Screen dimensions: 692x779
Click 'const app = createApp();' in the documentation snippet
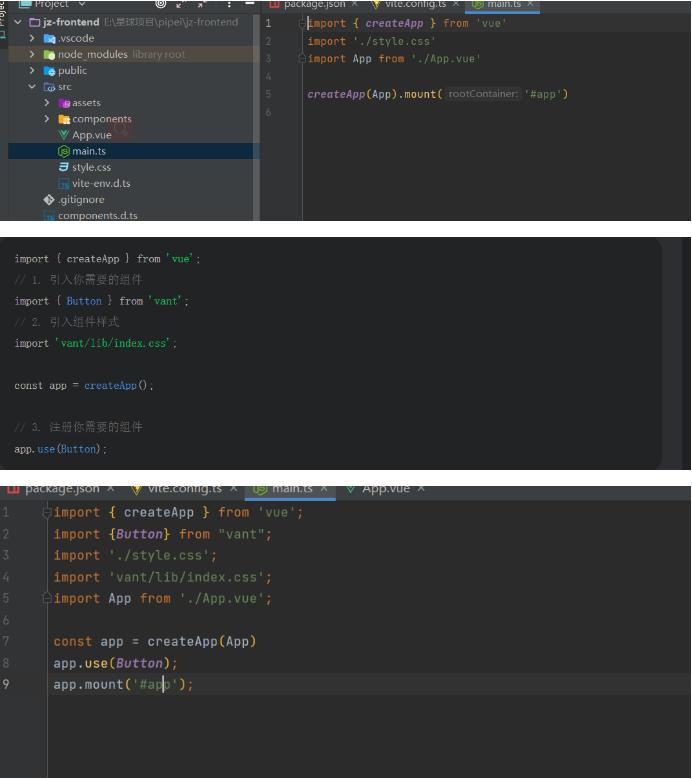tap(83, 385)
